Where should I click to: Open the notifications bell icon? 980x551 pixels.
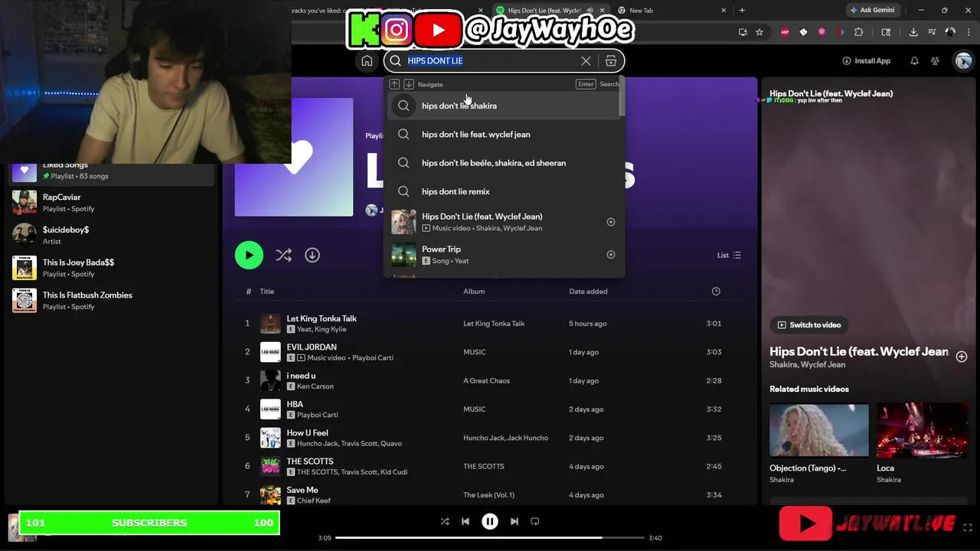pyautogui.click(x=914, y=61)
